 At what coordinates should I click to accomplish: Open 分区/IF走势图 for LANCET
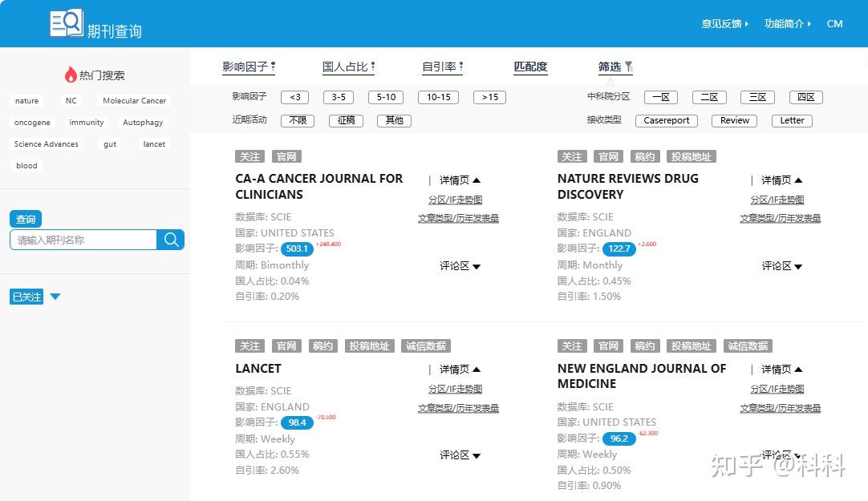pyautogui.click(x=455, y=390)
